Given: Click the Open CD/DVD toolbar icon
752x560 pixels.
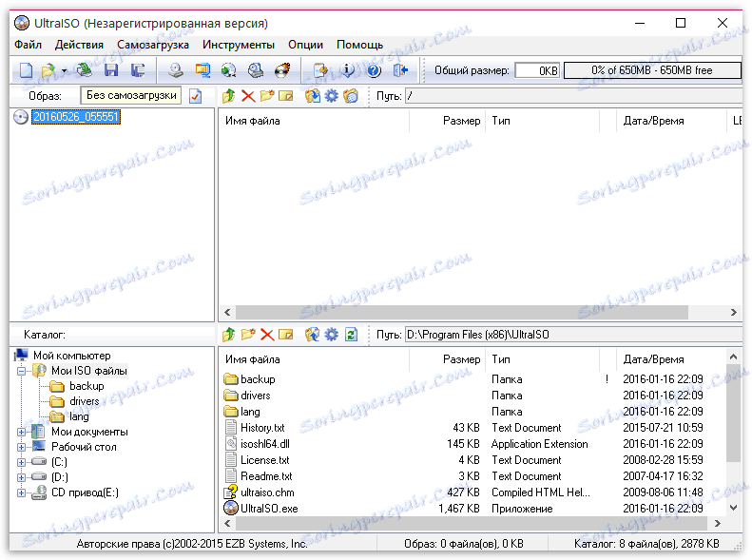Looking at the screenshot, I should [85, 70].
